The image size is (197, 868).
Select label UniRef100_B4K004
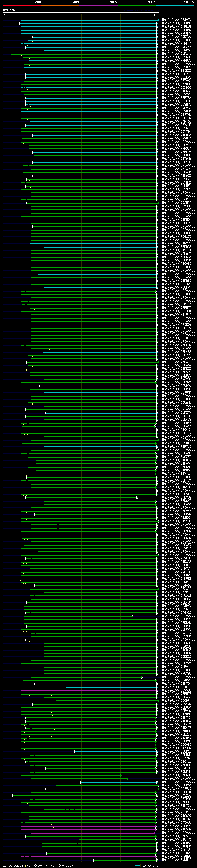(177, 464)
